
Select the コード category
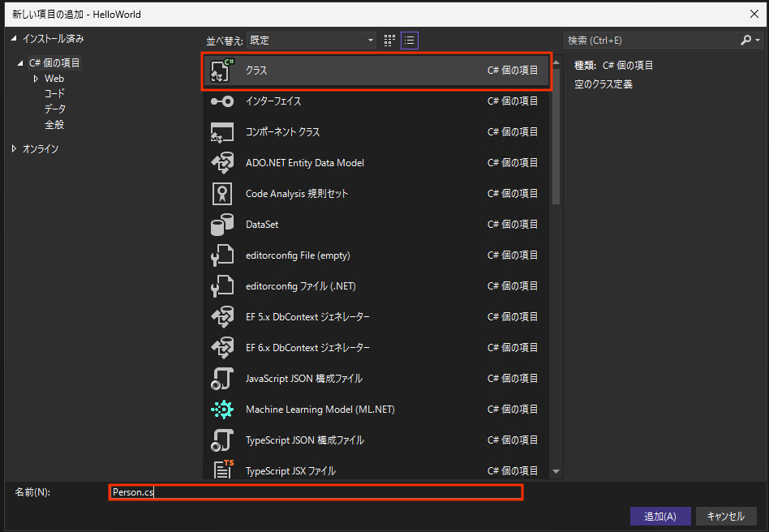pyautogui.click(x=54, y=93)
